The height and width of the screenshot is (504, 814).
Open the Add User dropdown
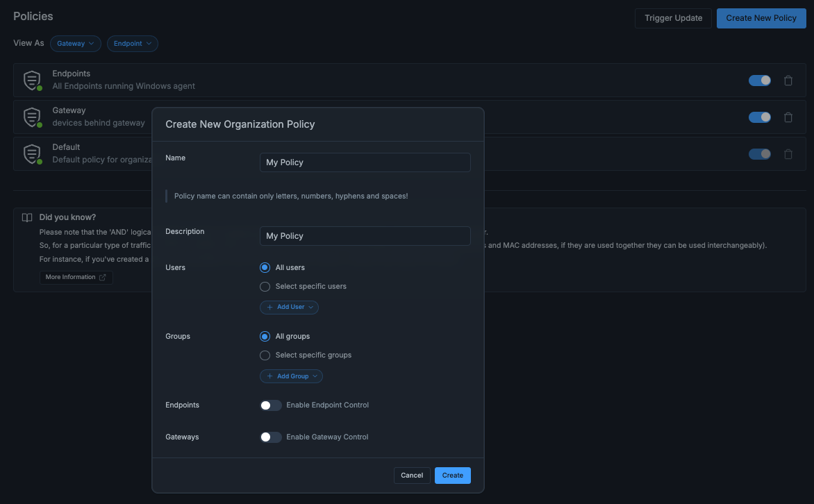(x=289, y=307)
